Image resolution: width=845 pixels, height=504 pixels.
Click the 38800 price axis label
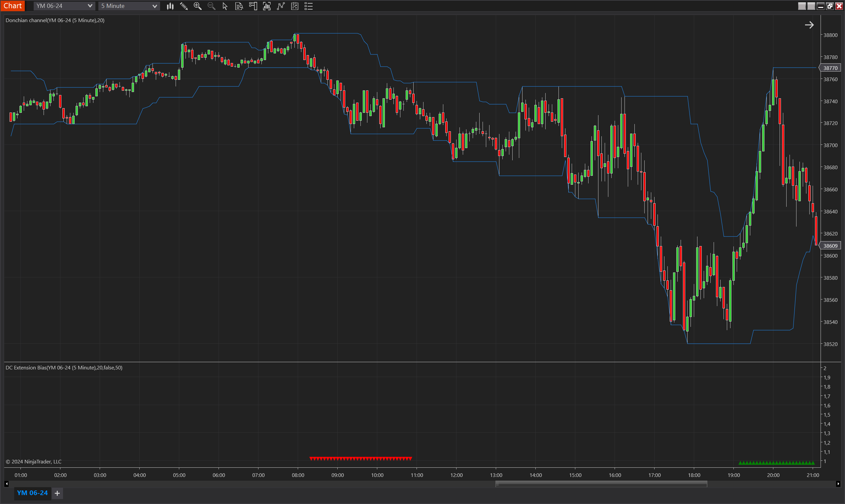click(x=830, y=35)
